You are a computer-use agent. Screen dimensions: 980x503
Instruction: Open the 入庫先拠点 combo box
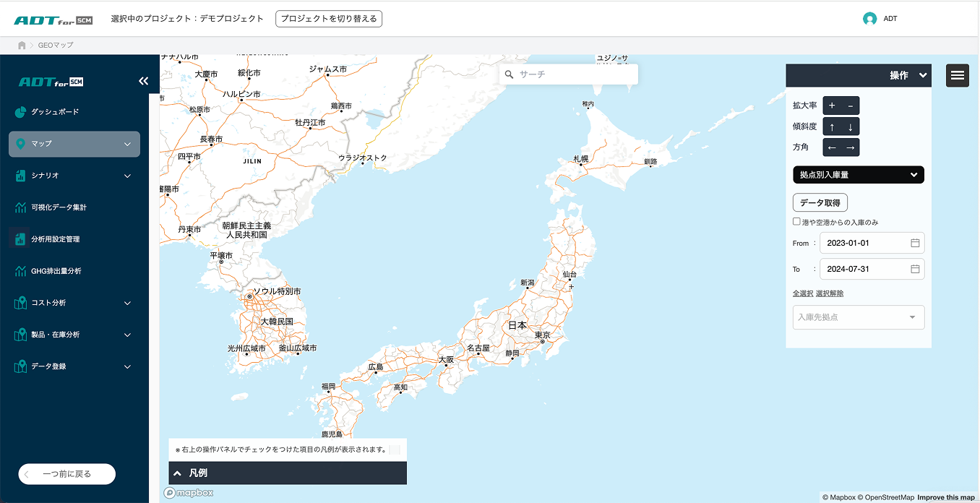858,317
